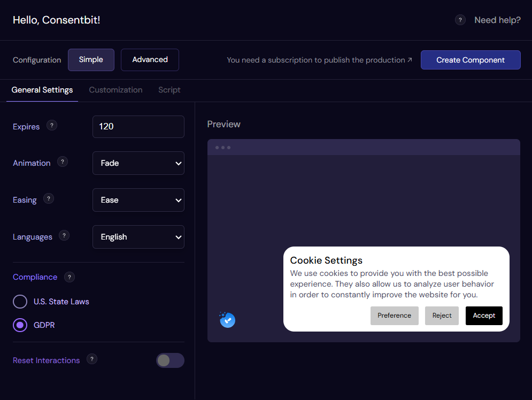Click the Configuration label
The width and height of the screenshot is (532, 400).
[x=37, y=60]
